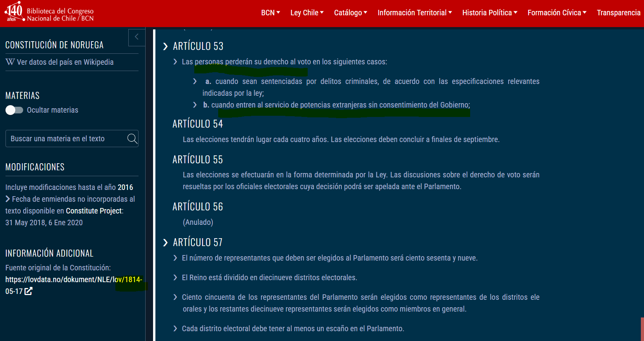
Task: Collapse the sidebar with the arrow button
Action: click(137, 37)
